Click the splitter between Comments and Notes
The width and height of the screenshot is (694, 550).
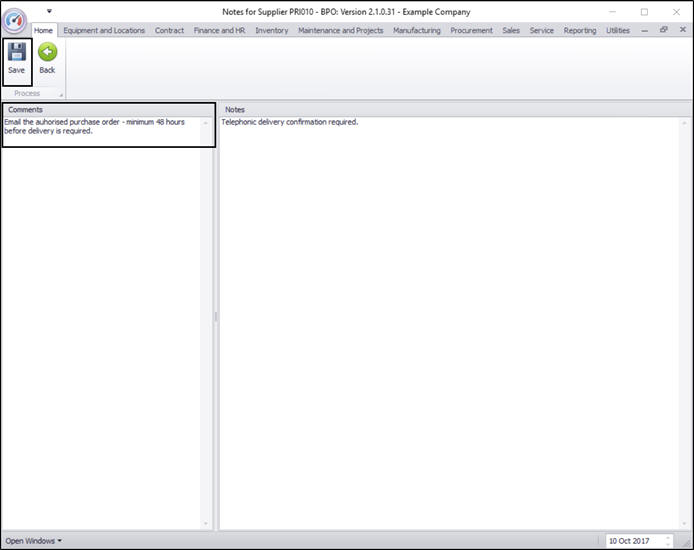click(216, 317)
